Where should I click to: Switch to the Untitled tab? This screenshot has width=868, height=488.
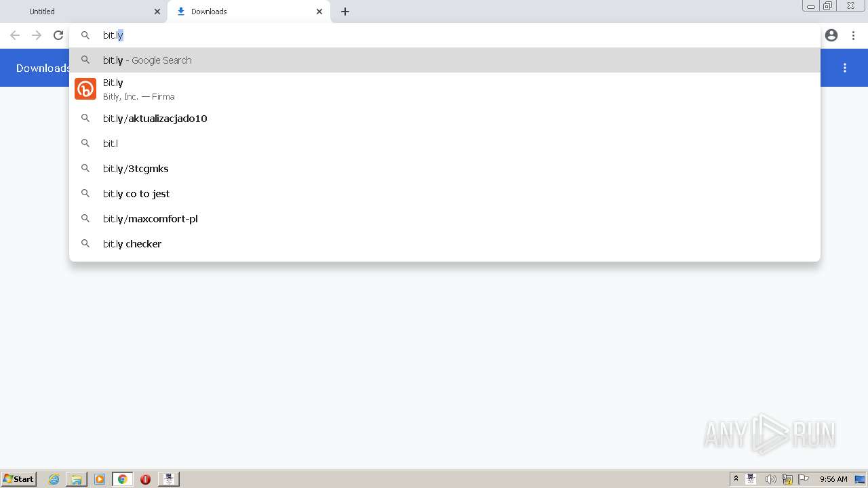click(x=84, y=12)
